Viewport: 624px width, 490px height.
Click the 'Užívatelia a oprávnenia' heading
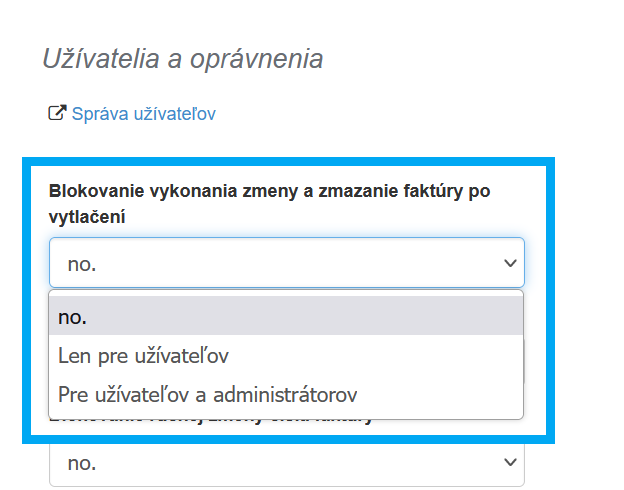(x=182, y=58)
